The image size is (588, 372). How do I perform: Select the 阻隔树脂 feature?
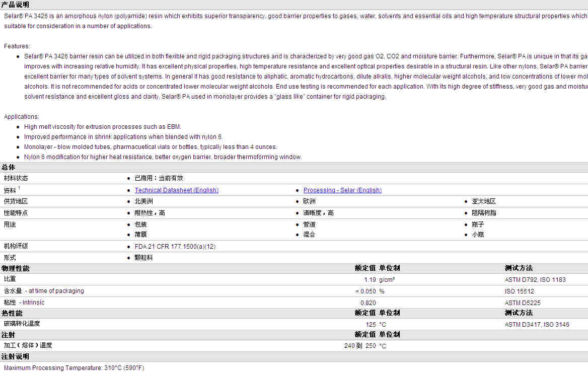click(484, 213)
